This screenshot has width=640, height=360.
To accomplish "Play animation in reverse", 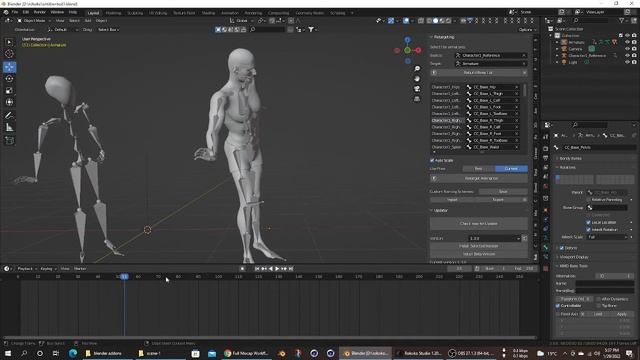I will coord(271,269).
